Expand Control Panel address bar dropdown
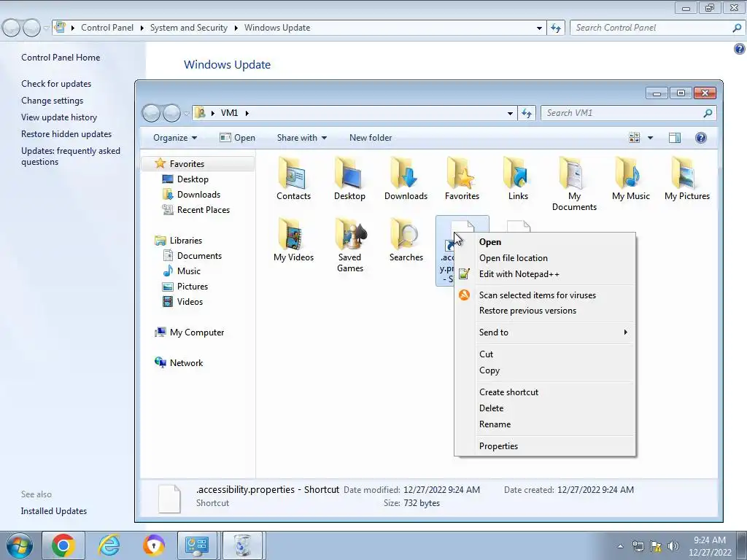The image size is (747, 560). (x=539, y=28)
